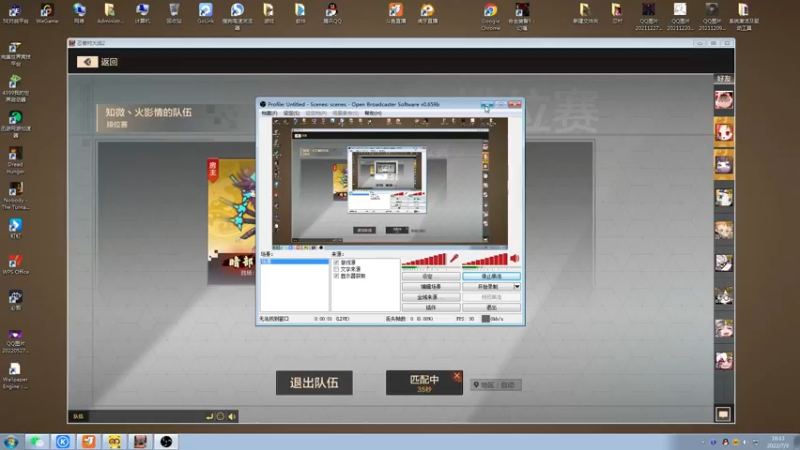Click the 退出 button in OBS
The width and height of the screenshot is (800, 450).
491,308
